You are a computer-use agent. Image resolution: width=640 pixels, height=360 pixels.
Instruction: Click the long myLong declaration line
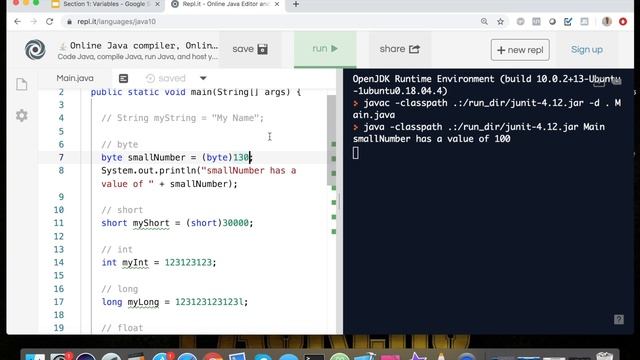175,302
